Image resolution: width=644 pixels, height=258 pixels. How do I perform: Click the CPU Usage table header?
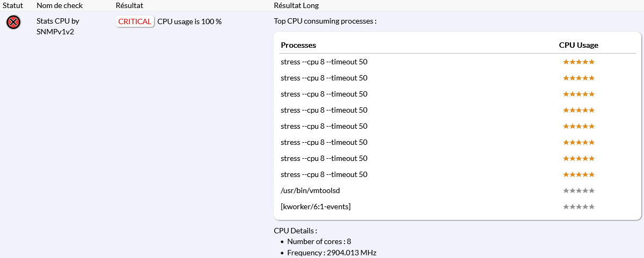point(579,45)
